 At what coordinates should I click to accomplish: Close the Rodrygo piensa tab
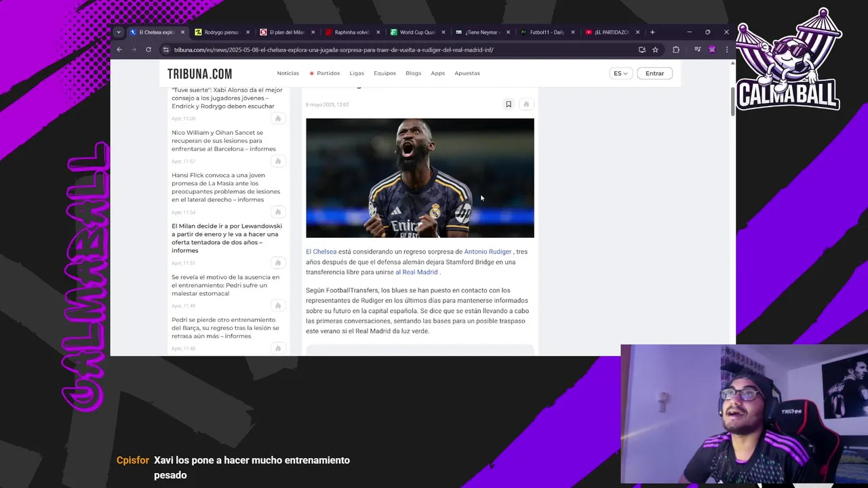[x=248, y=32]
